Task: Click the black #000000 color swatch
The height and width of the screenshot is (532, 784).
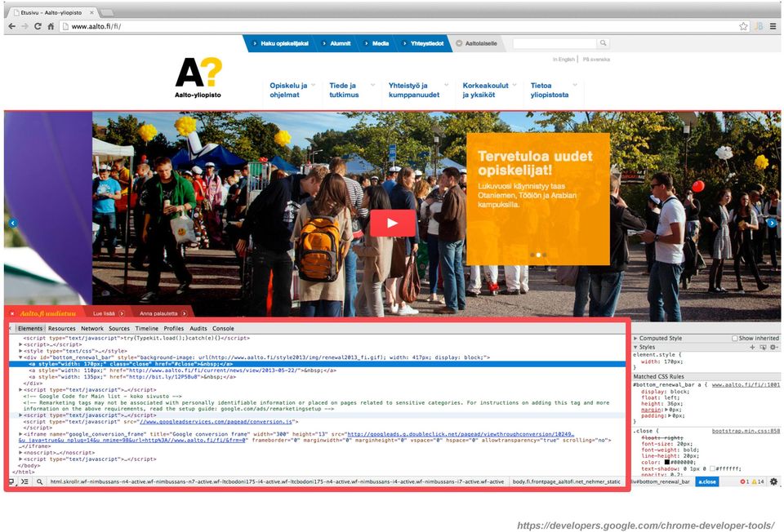Action: (x=666, y=463)
